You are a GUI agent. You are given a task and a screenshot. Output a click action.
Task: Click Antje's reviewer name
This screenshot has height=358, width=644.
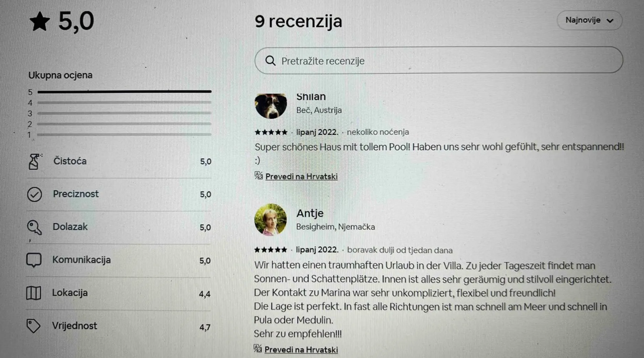pos(310,213)
